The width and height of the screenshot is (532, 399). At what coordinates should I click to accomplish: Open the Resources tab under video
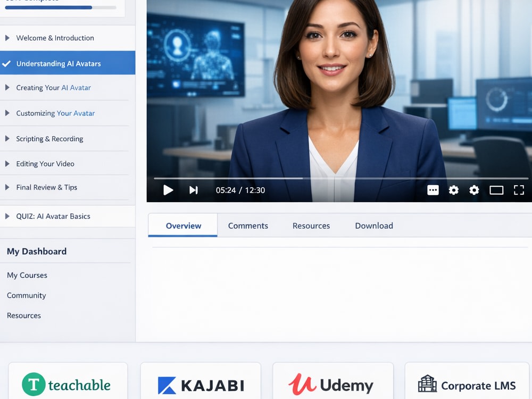click(x=311, y=226)
